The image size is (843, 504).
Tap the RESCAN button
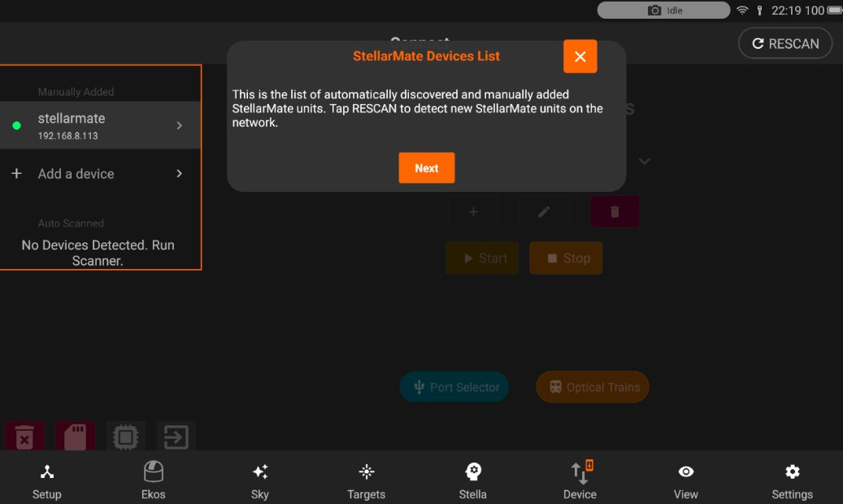(x=785, y=44)
